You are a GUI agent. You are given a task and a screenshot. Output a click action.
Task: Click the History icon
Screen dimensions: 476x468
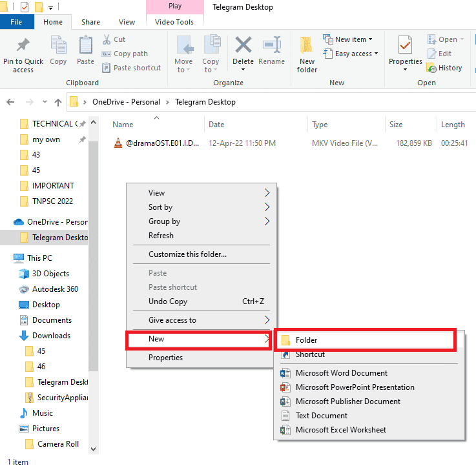(431, 68)
